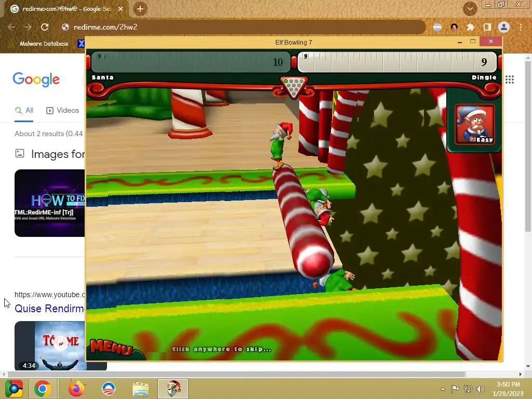Click Santa's scorecard panel

(x=191, y=62)
